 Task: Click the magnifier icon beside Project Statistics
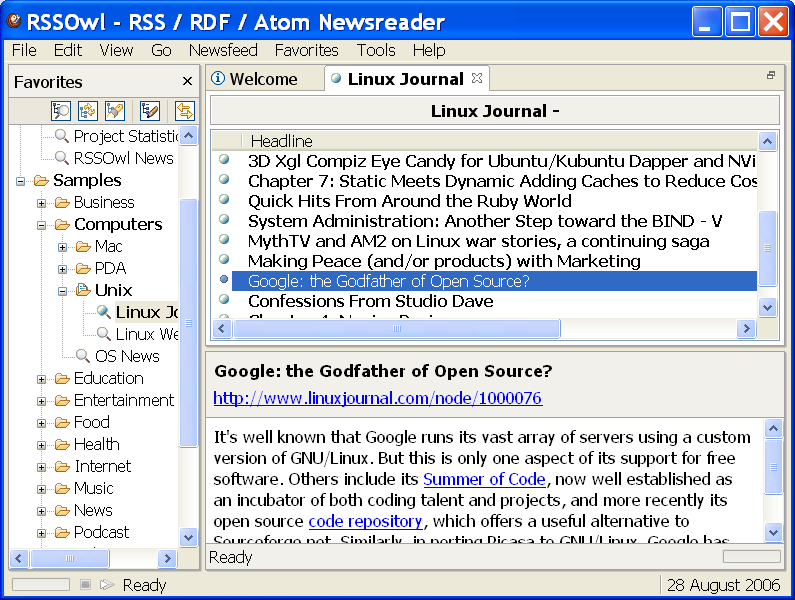click(62, 136)
